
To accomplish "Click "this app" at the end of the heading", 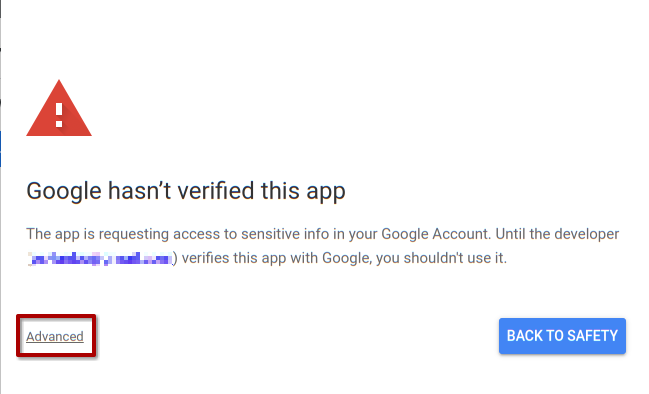I will pyautogui.click(x=303, y=191).
